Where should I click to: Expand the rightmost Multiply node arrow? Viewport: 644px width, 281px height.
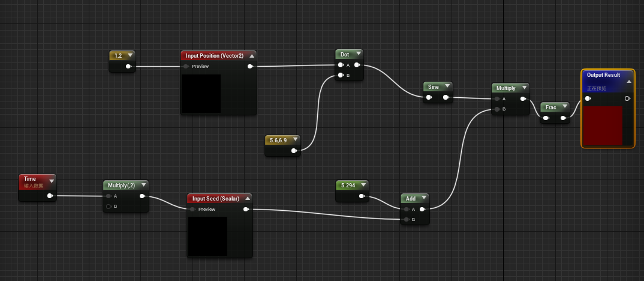point(524,88)
